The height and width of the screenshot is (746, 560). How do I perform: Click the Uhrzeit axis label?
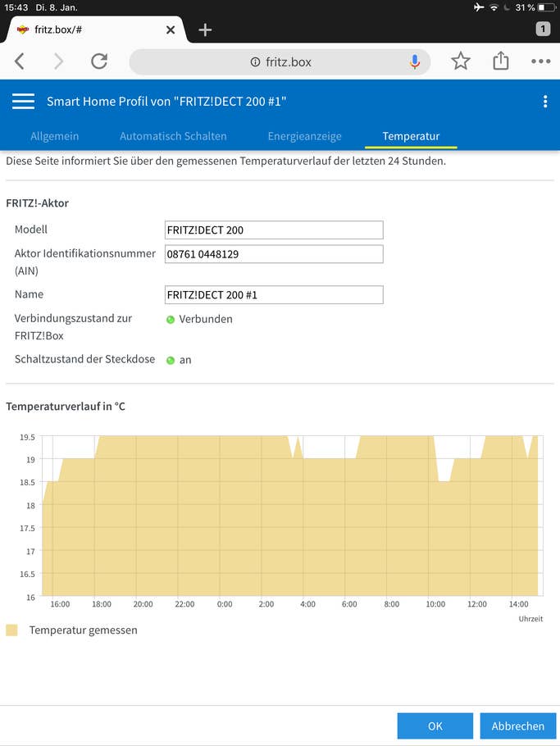tap(530, 619)
